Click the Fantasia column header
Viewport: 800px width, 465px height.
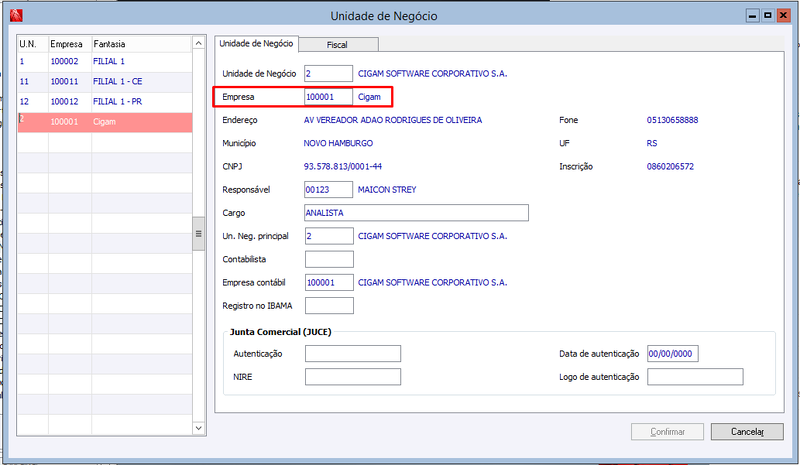tap(142, 44)
